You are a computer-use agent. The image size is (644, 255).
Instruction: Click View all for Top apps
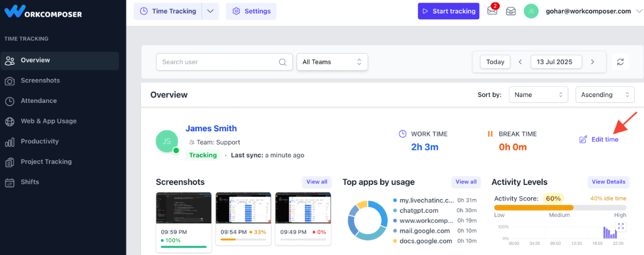(x=466, y=182)
